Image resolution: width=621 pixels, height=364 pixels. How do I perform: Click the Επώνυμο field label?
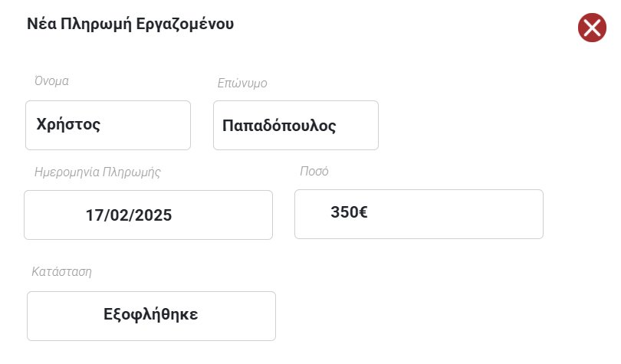pyautogui.click(x=242, y=83)
